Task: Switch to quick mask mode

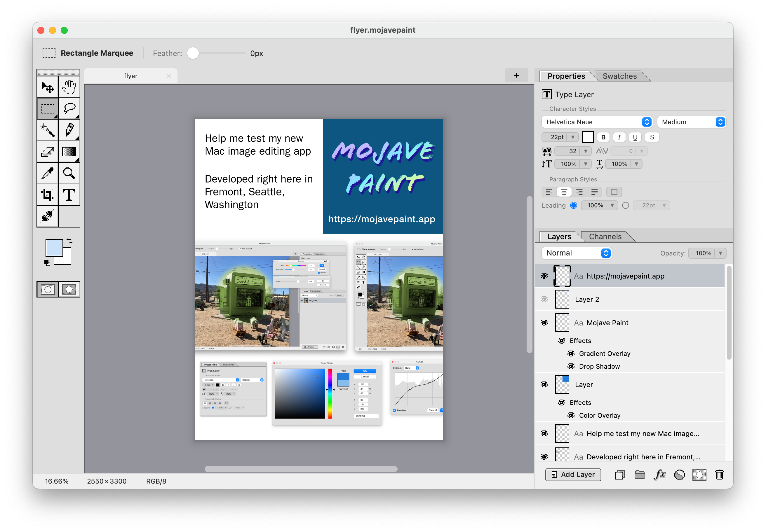Action: [x=69, y=289]
